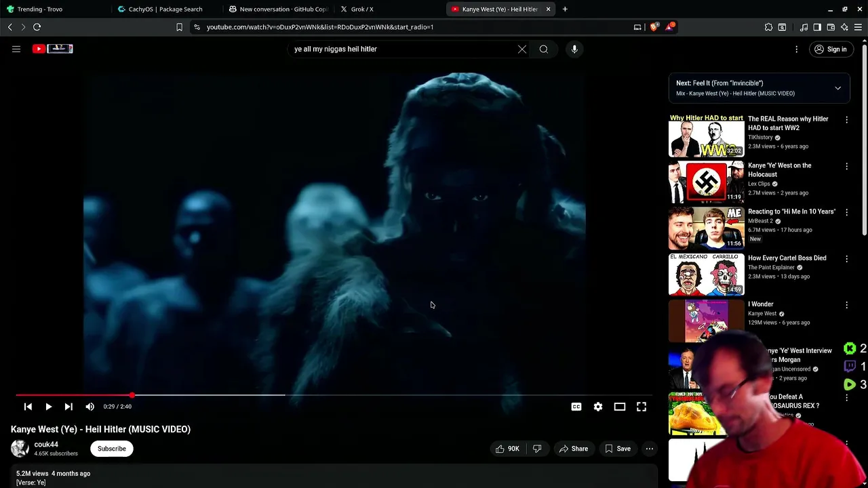Image resolution: width=868 pixels, height=488 pixels.
Task: Expand the Next mix playlist panel
Action: [838, 88]
